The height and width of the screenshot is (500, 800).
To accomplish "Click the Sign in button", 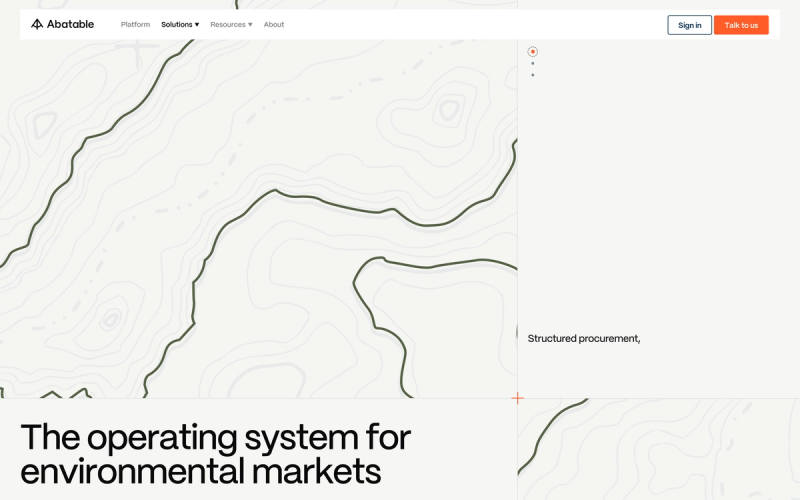I will tap(689, 25).
